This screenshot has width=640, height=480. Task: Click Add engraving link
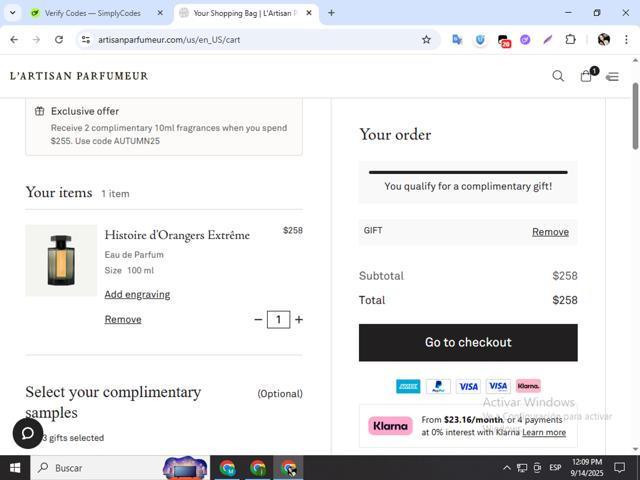point(137,294)
